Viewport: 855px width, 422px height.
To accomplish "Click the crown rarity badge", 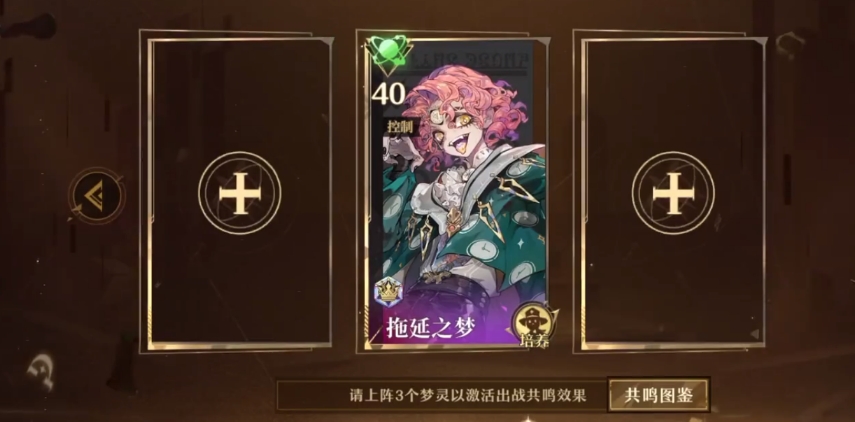I will [388, 292].
